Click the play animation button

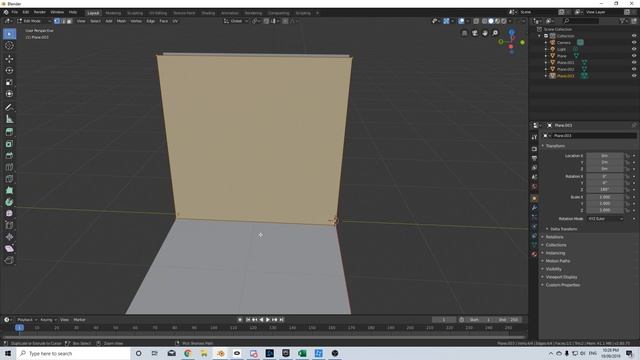tap(268, 320)
